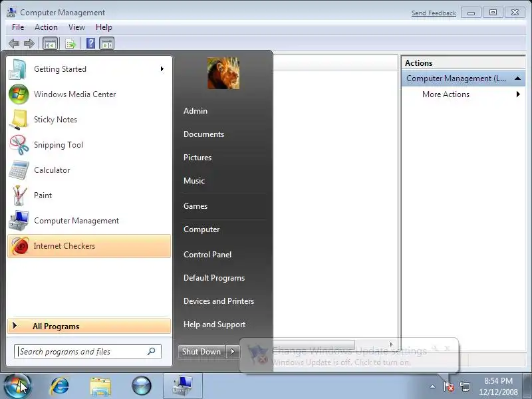
Task: Open Windows Explorer folder icon on taskbar
Action: (x=100, y=386)
